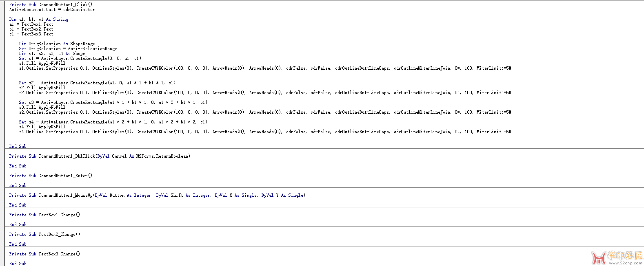
Task: Click the b1 = TextBox2.Text line
Action: [31, 29]
